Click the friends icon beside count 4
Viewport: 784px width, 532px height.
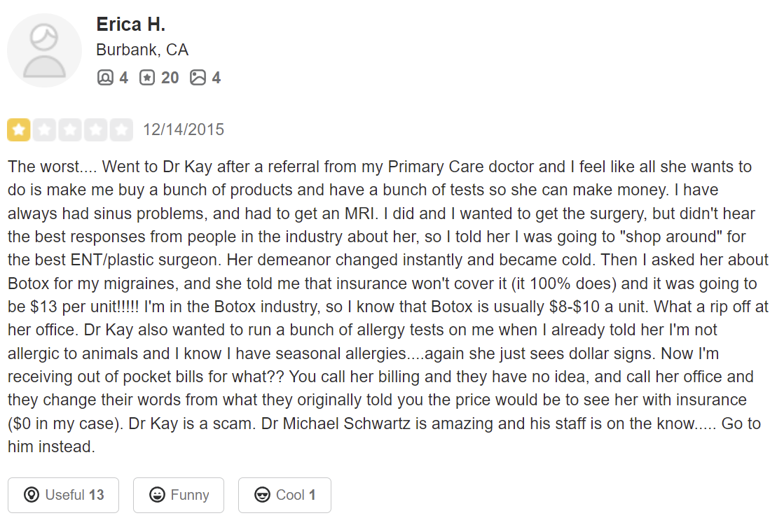point(105,78)
